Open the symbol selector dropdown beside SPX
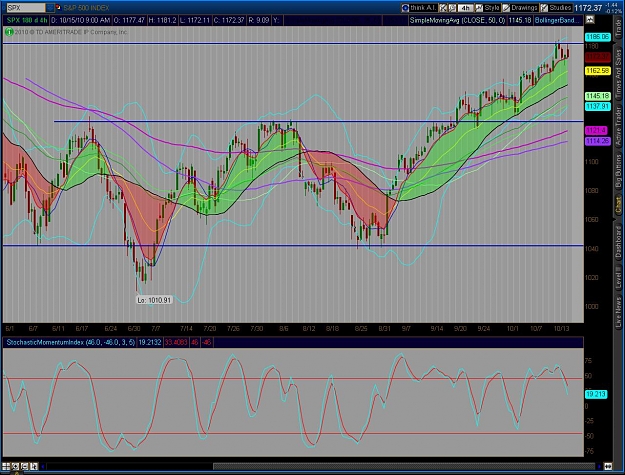Image resolution: width=625 pixels, height=475 pixels. tap(50, 8)
